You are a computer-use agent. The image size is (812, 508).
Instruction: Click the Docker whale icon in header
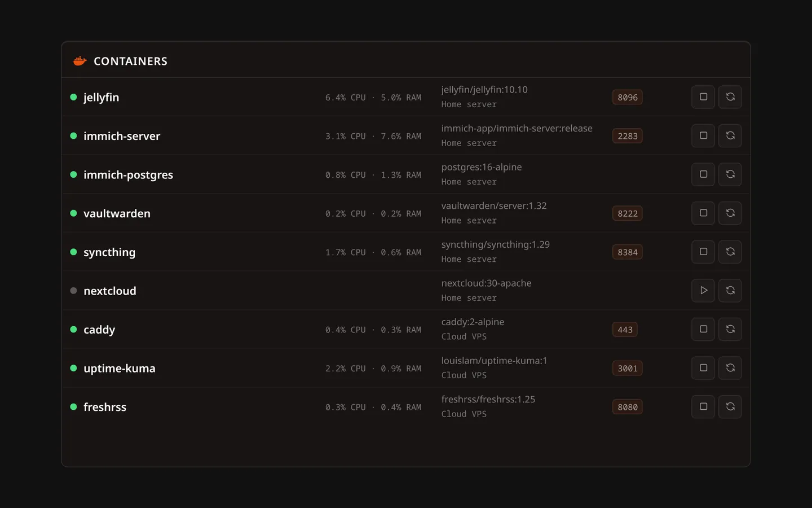(x=80, y=60)
